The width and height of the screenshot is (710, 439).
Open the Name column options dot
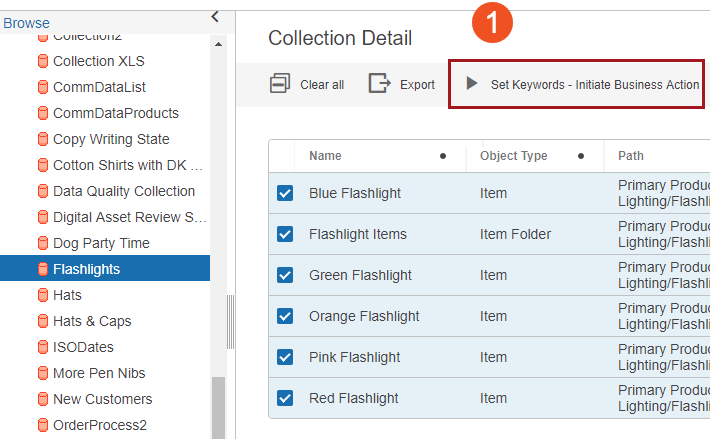click(x=443, y=156)
